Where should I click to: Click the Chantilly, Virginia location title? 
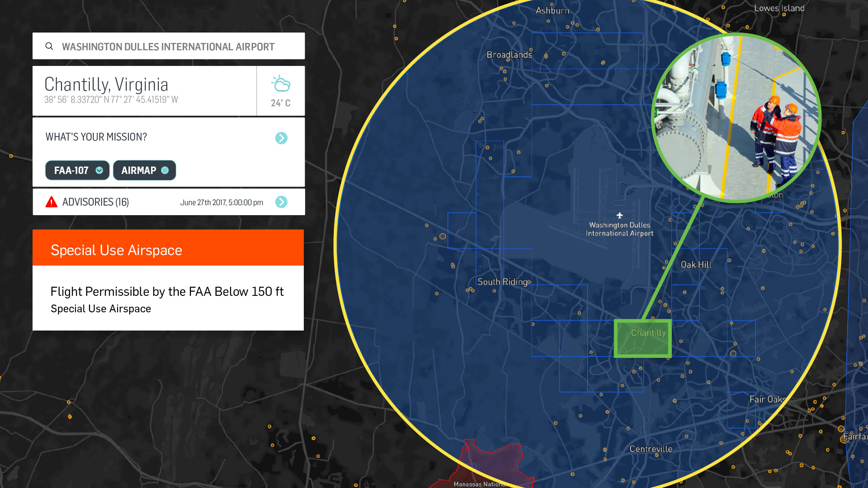point(106,84)
